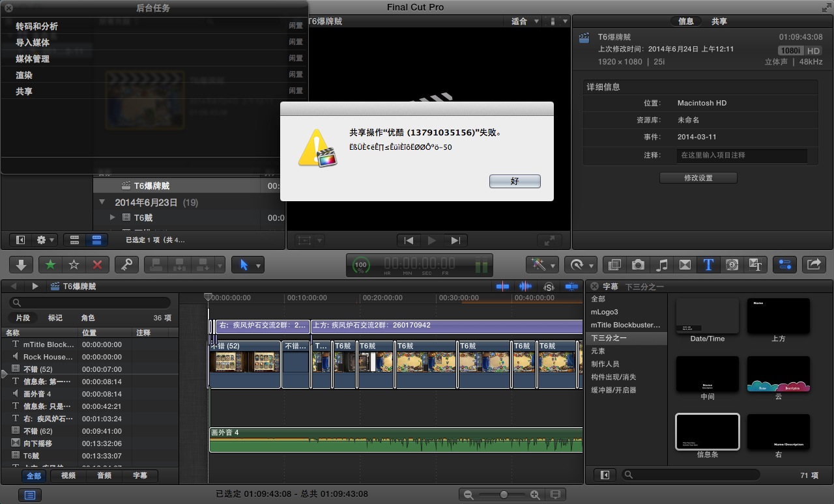Select 角色 tab in timeline index
Viewport: 834px width, 504px height.
tap(88, 318)
